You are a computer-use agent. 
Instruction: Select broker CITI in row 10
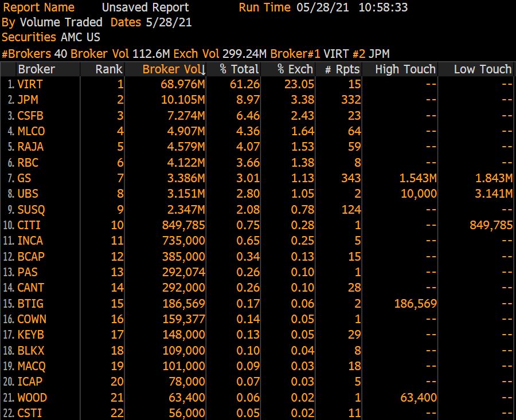click(29, 225)
